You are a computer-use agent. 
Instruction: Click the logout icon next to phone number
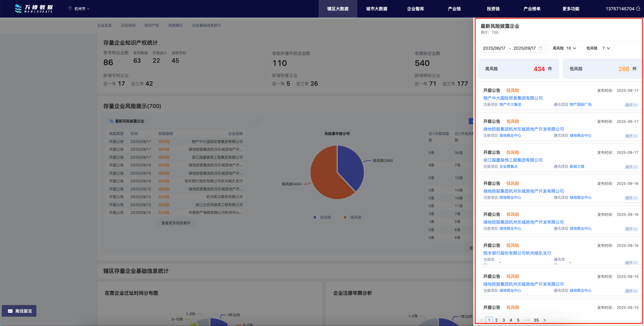(638, 9)
